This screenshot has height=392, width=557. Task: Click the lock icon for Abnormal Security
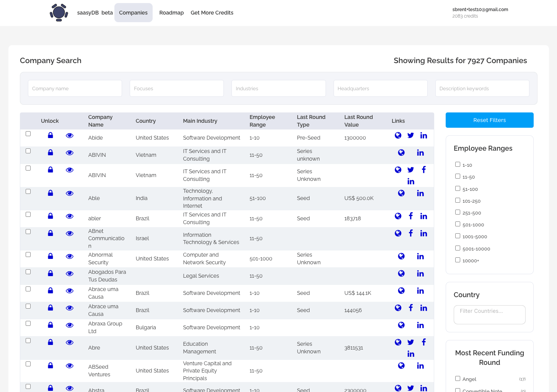click(x=50, y=256)
